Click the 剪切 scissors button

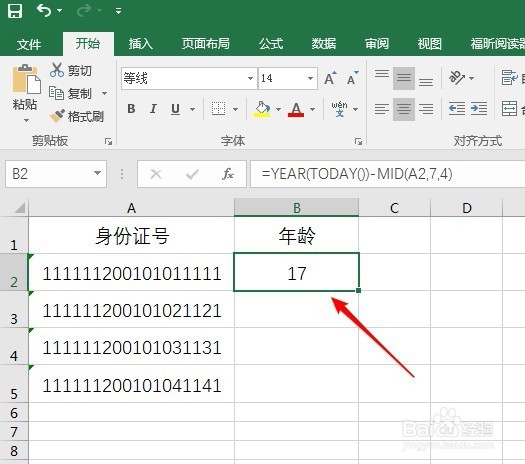point(71,70)
